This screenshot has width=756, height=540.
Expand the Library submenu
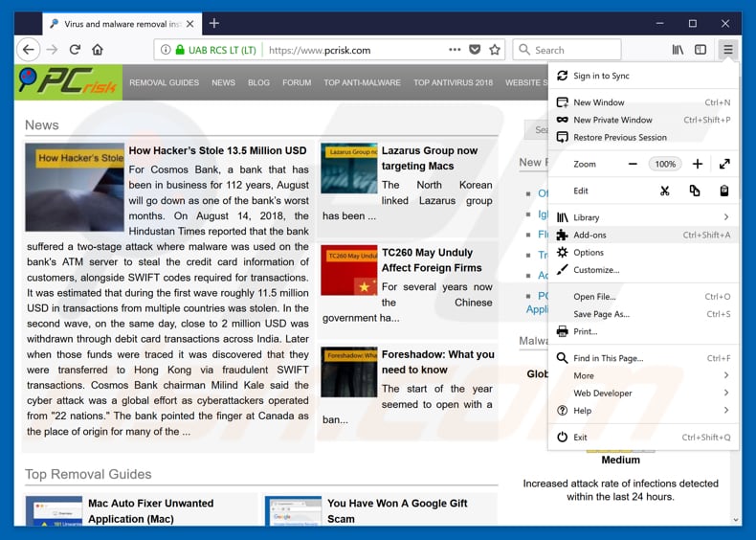pos(725,217)
